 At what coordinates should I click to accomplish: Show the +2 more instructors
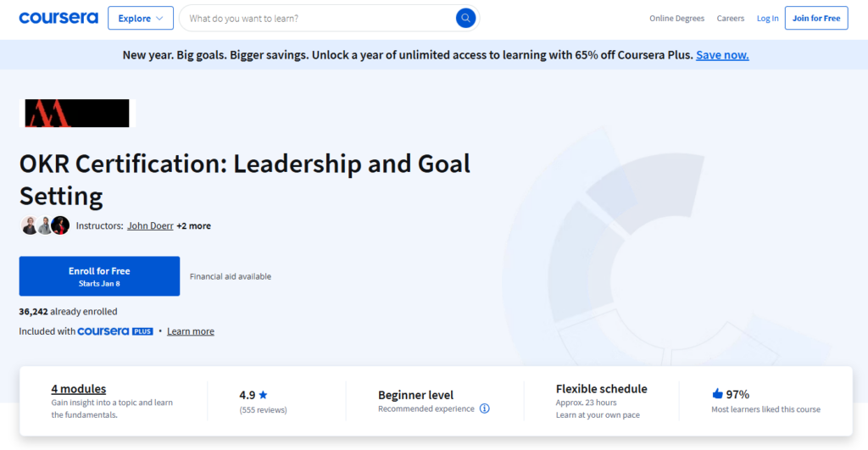(194, 225)
